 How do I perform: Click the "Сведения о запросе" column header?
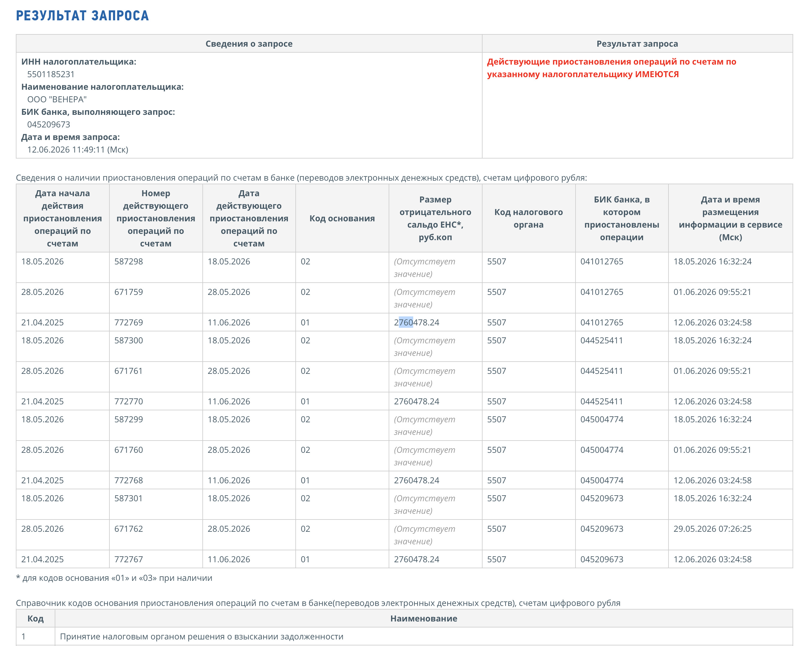tap(249, 44)
